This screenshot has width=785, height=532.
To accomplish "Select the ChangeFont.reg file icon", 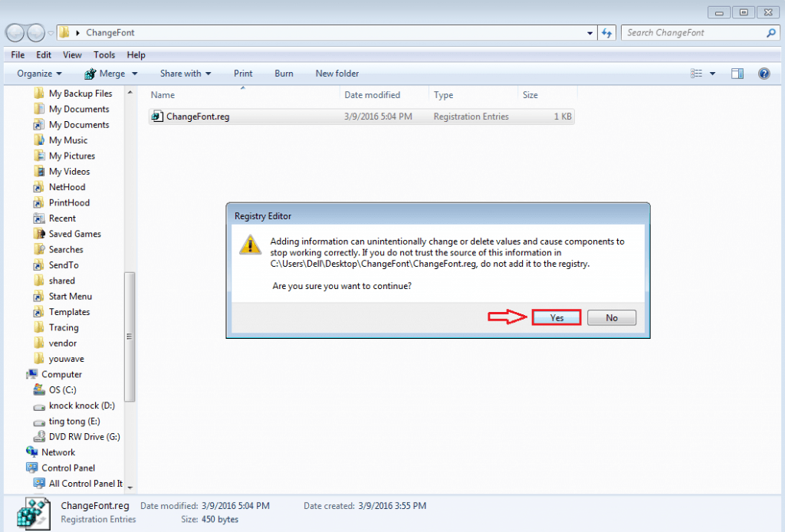I will tap(157, 117).
